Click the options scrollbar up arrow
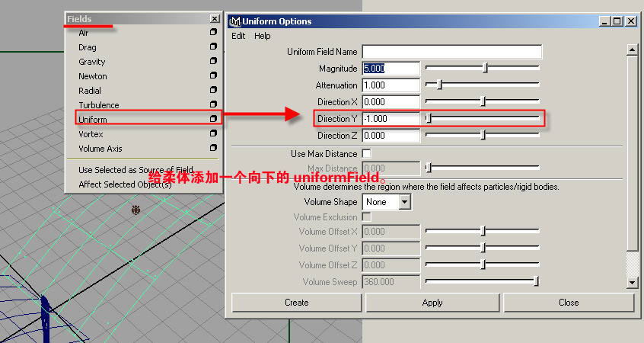644x343 pixels. point(632,50)
